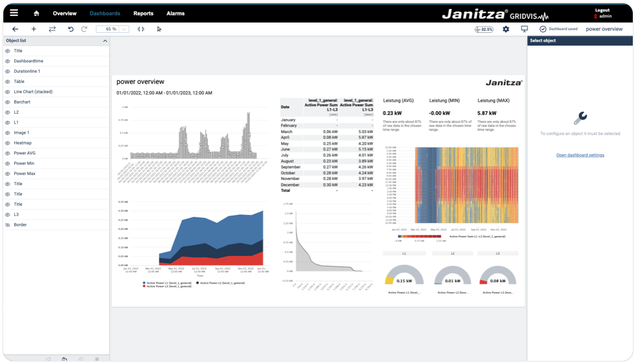Switch to the Alarms tab

pyautogui.click(x=175, y=14)
